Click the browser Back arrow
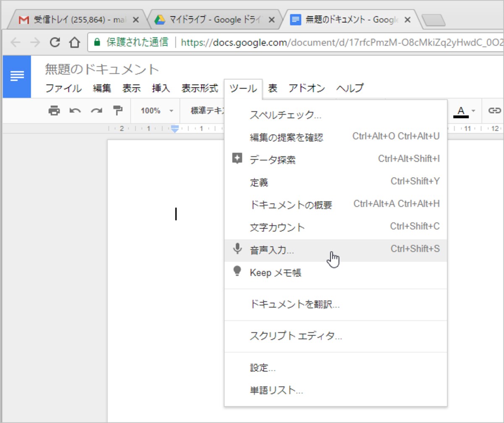The image size is (504, 423). pos(15,42)
